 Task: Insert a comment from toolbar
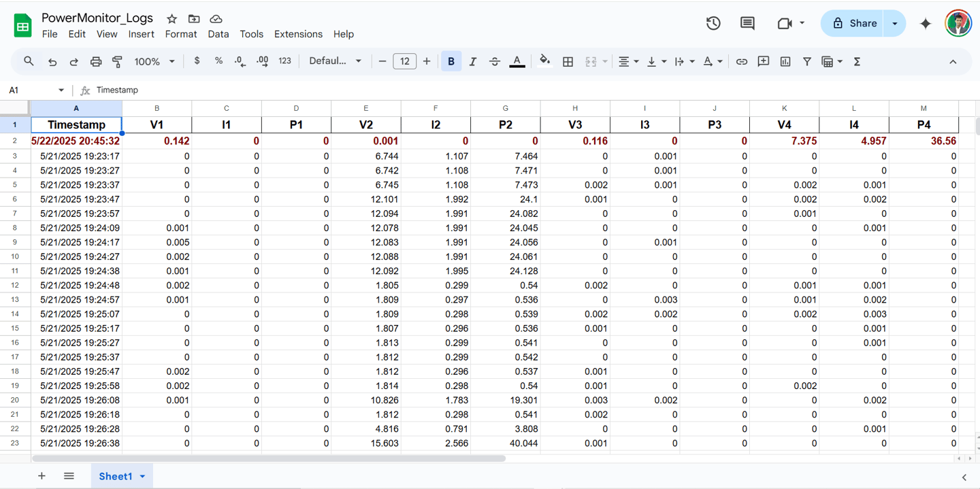764,61
